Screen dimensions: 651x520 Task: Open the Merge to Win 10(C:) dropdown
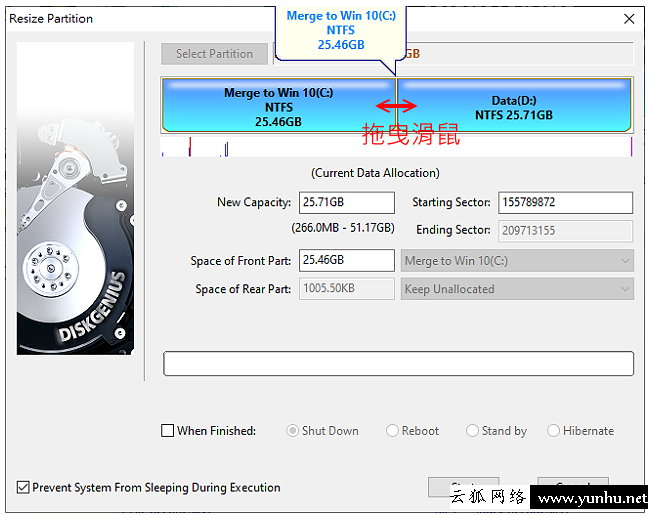(x=517, y=261)
